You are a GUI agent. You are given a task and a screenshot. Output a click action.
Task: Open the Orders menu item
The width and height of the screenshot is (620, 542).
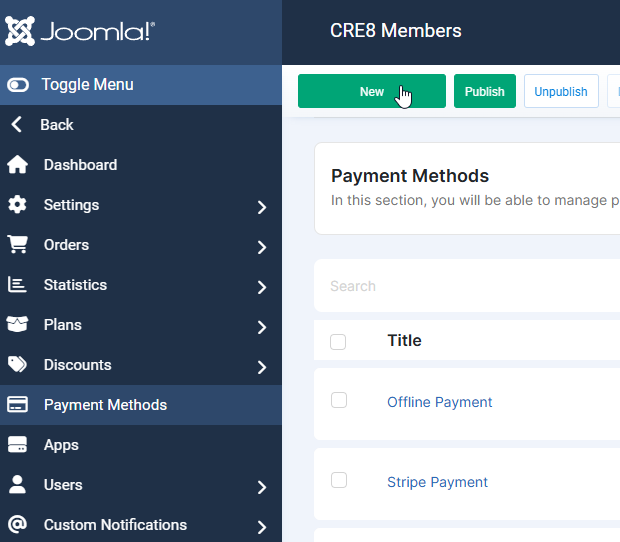[141, 245]
